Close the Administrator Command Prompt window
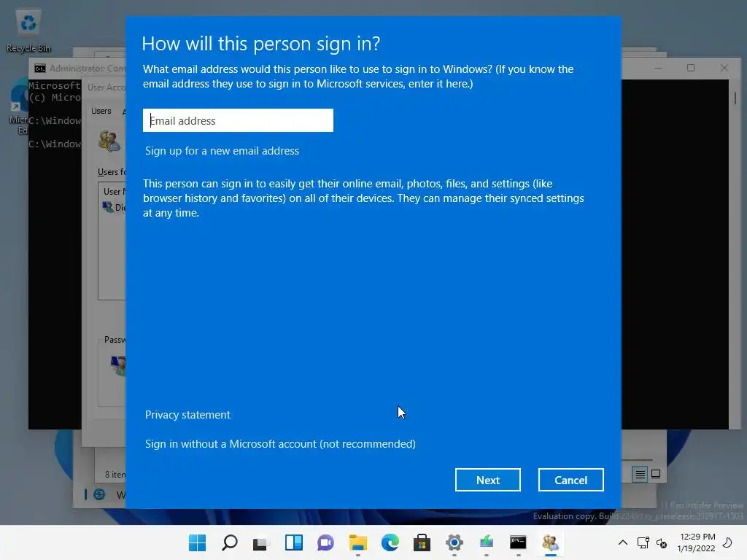747x560 pixels. [x=724, y=68]
